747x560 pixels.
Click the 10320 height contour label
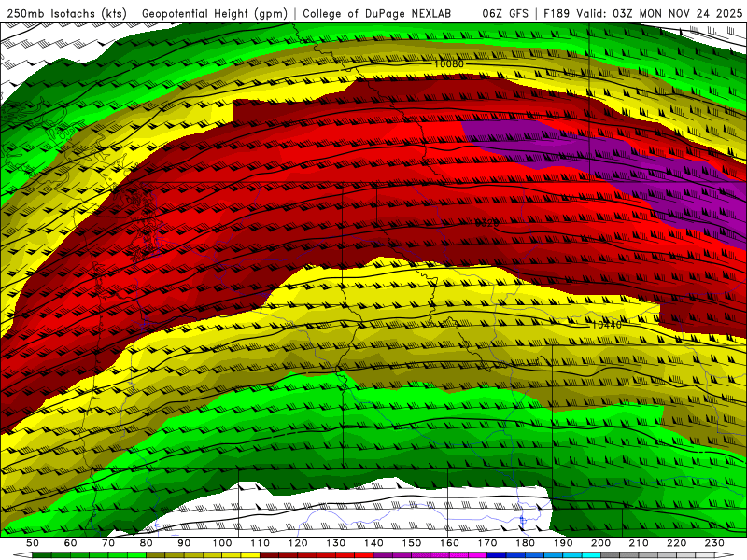(484, 223)
